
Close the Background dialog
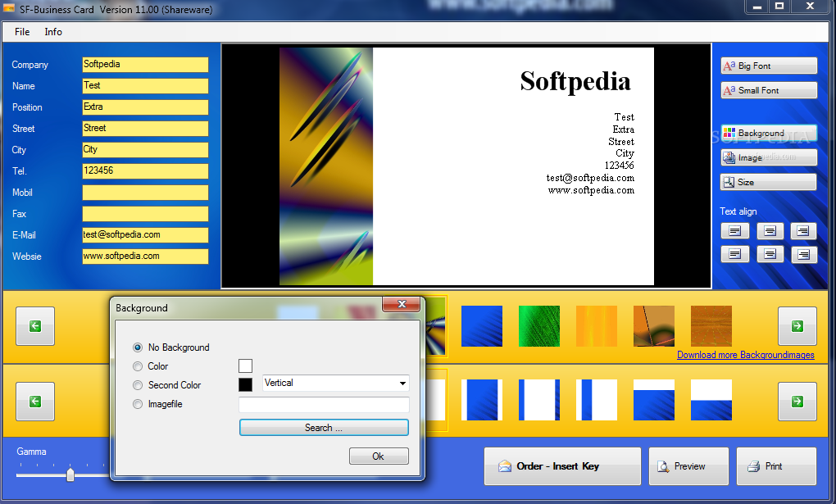point(402,304)
